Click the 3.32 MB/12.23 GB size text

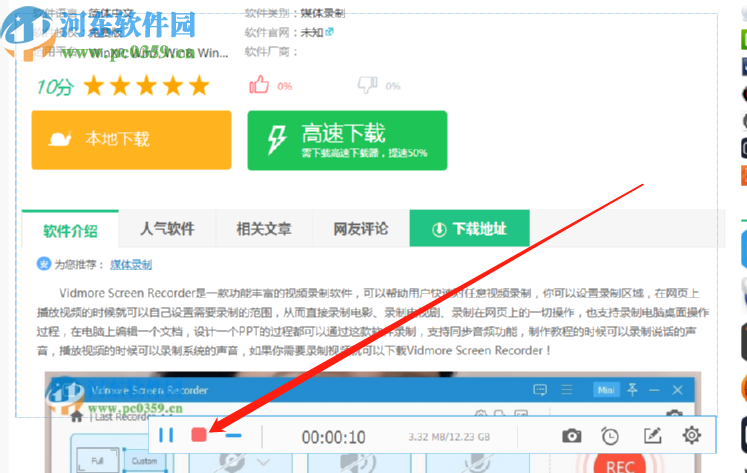(449, 437)
